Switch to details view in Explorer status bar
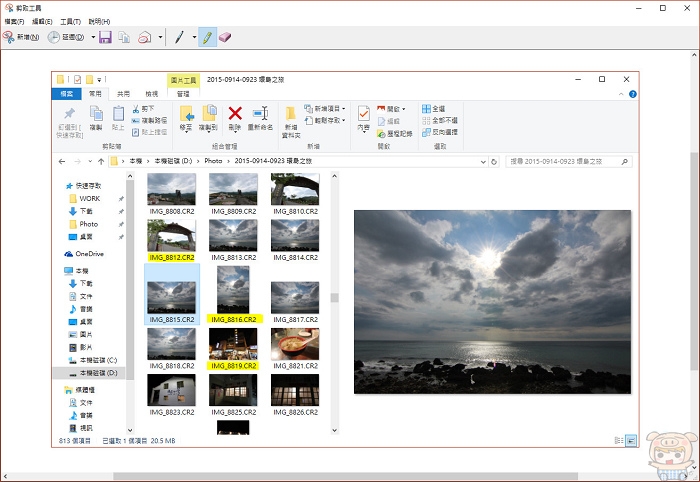Screen dimensions: 700x482 619,439
